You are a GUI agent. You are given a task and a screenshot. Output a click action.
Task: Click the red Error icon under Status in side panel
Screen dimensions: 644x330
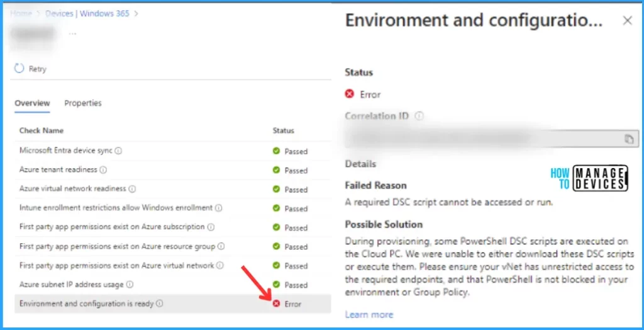pyautogui.click(x=350, y=94)
